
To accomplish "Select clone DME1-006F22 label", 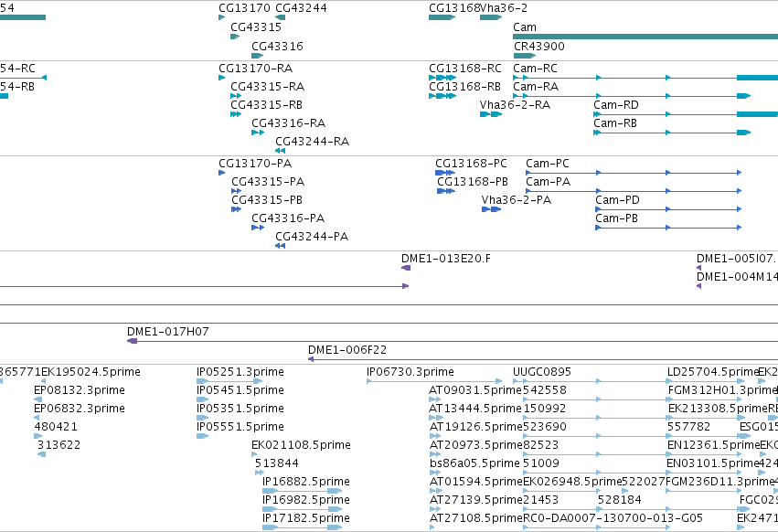I will tap(347, 350).
